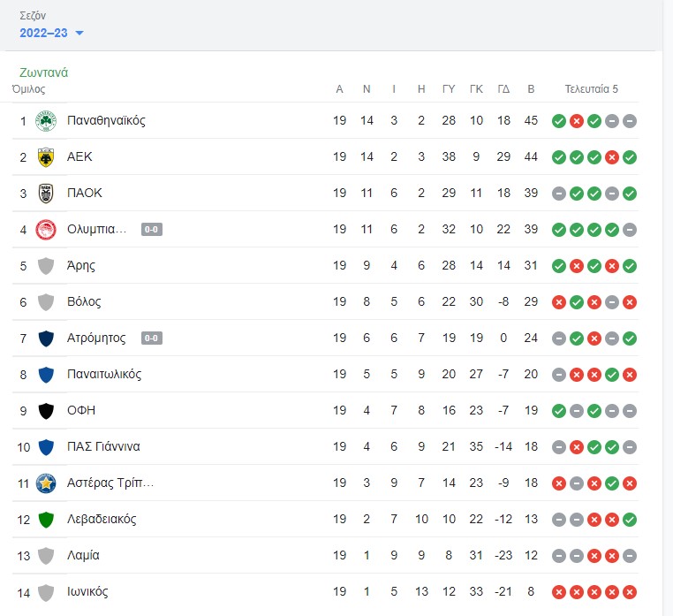Viewport: 673px width, 616px height.
Task: Click the ΠΑΟΚ team emblem
Action: click(x=46, y=194)
